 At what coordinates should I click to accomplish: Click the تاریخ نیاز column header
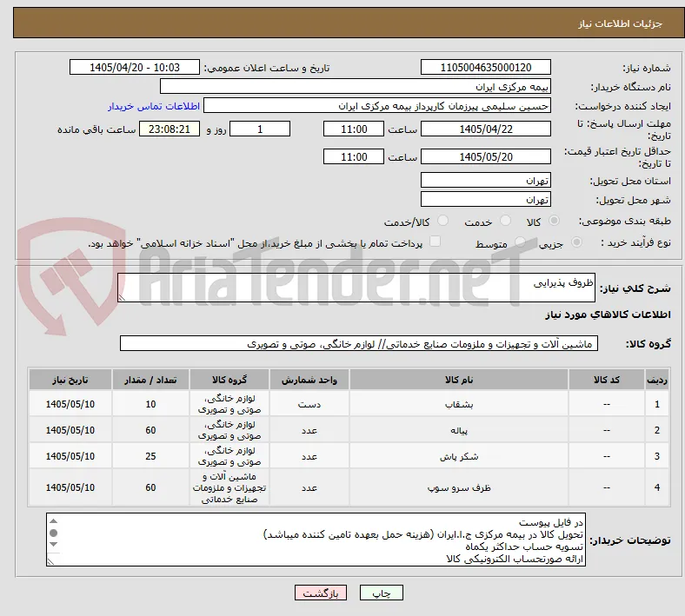70,380
